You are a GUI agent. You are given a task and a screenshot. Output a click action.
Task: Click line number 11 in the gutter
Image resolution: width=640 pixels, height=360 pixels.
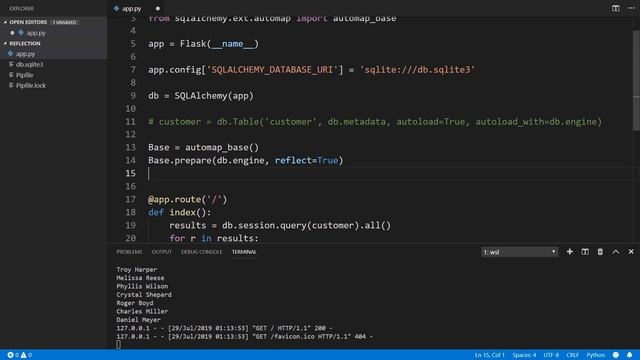point(130,122)
